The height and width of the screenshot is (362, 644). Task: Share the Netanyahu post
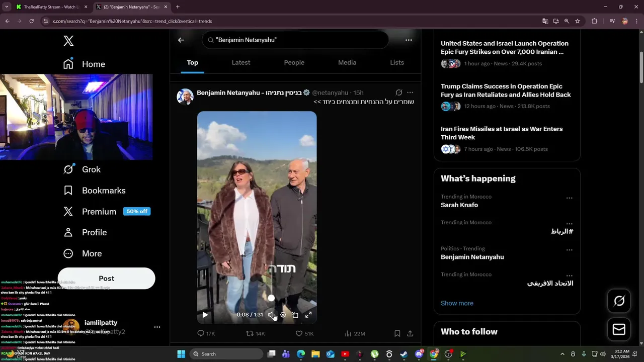tap(410, 333)
